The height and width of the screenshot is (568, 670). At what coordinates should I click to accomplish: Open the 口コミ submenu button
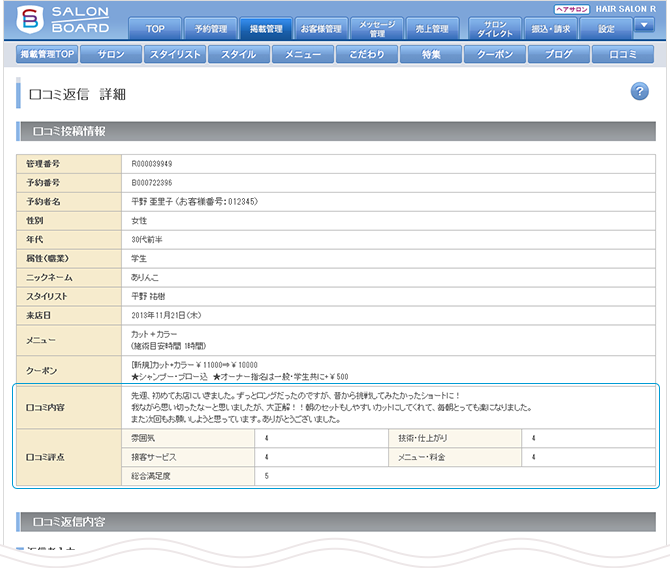coord(623,55)
